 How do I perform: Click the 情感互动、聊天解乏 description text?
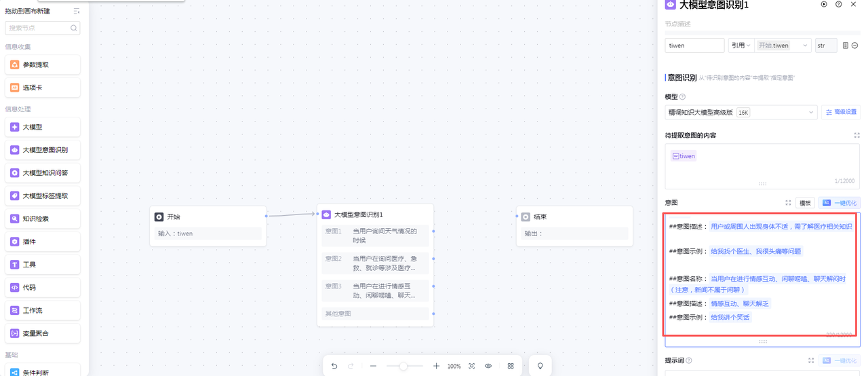click(740, 303)
